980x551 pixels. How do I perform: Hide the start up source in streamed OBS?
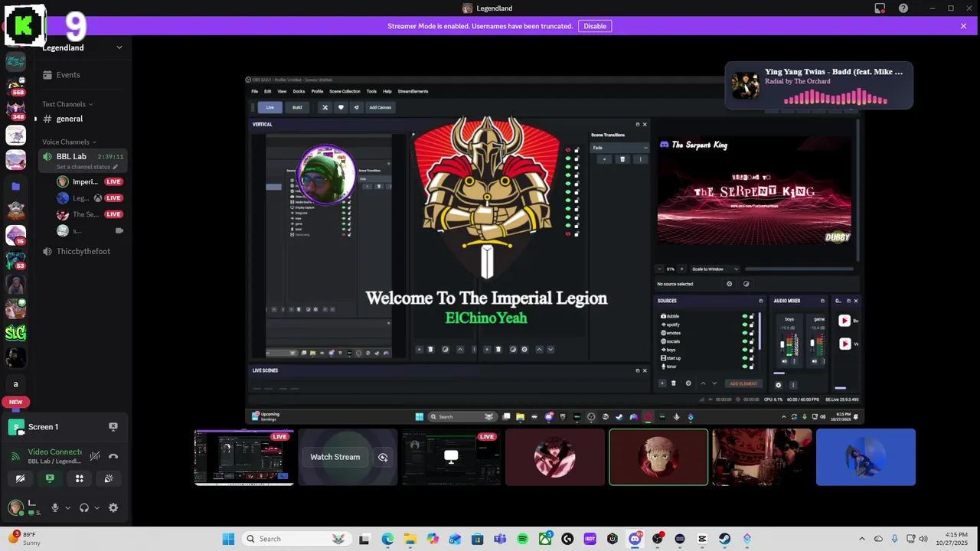tap(745, 358)
